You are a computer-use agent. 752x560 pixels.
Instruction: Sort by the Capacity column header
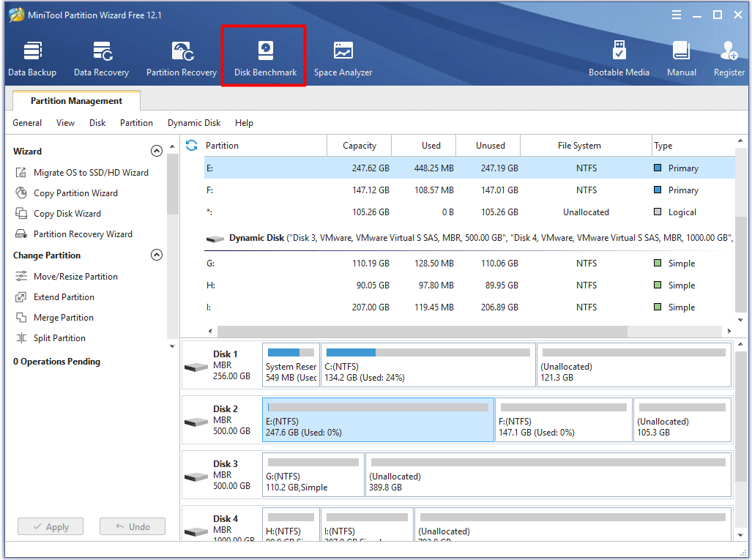[x=360, y=146]
